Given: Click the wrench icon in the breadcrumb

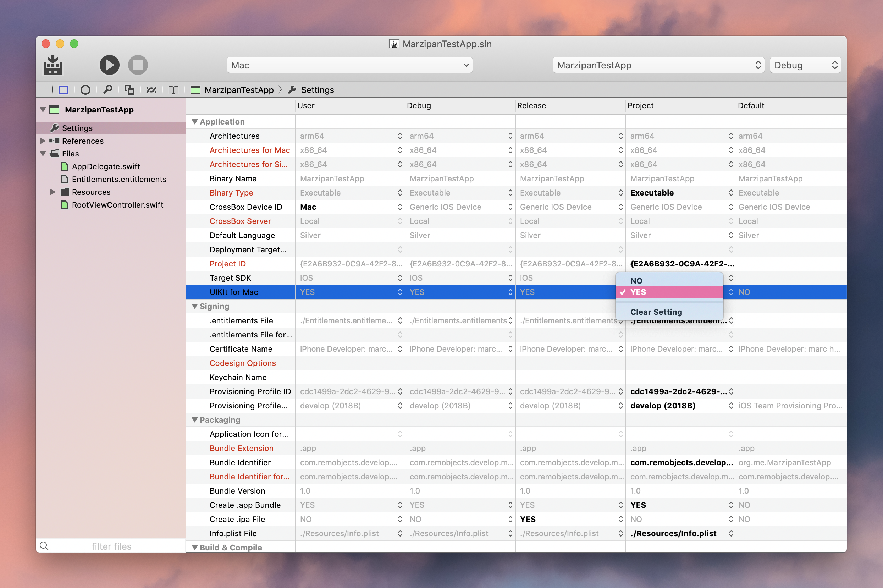Looking at the screenshot, I should [x=292, y=90].
